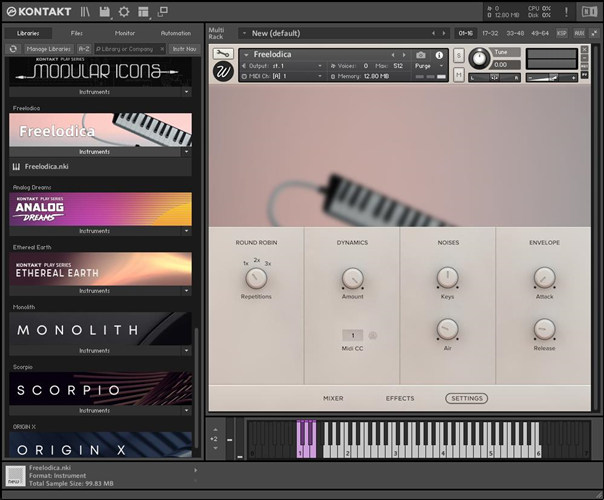The width and height of the screenshot is (604, 500).
Task: Expand the Freelodica Instruments dropdown
Action: [x=186, y=152]
